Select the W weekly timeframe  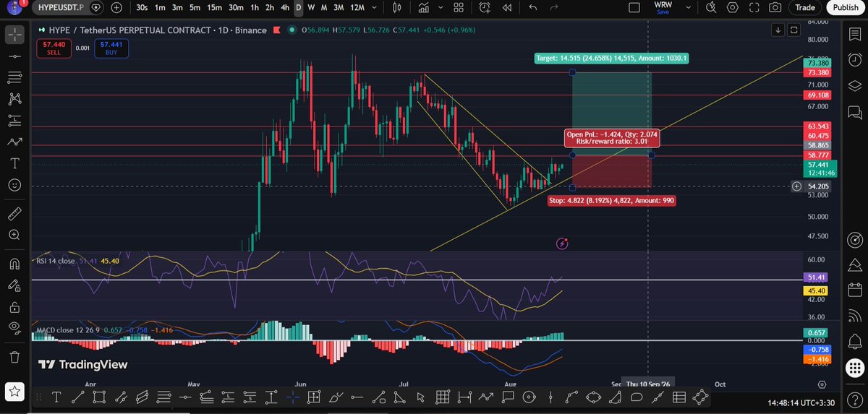[310, 7]
